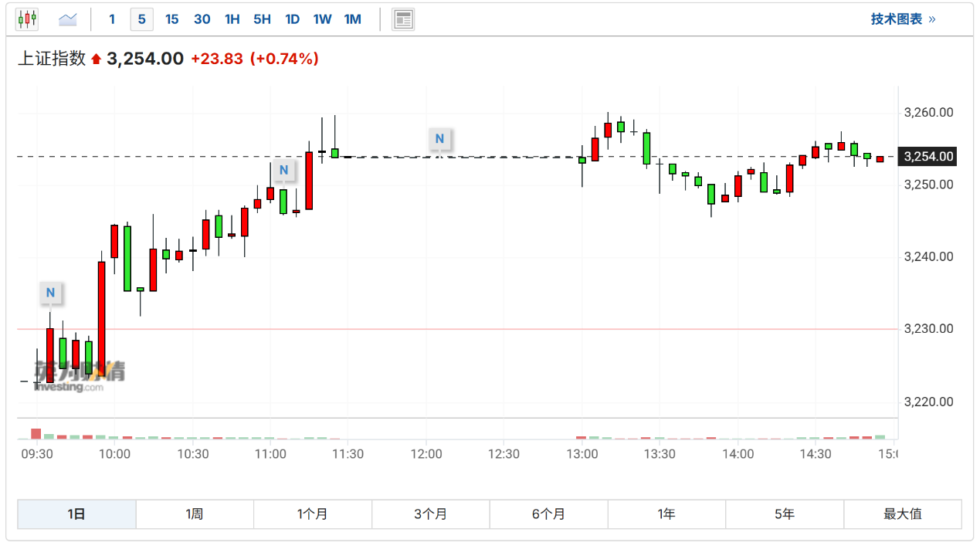Viewport: 980px width, 546px height.
Task: Open the 技术图表 link
Action: click(903, 19)
